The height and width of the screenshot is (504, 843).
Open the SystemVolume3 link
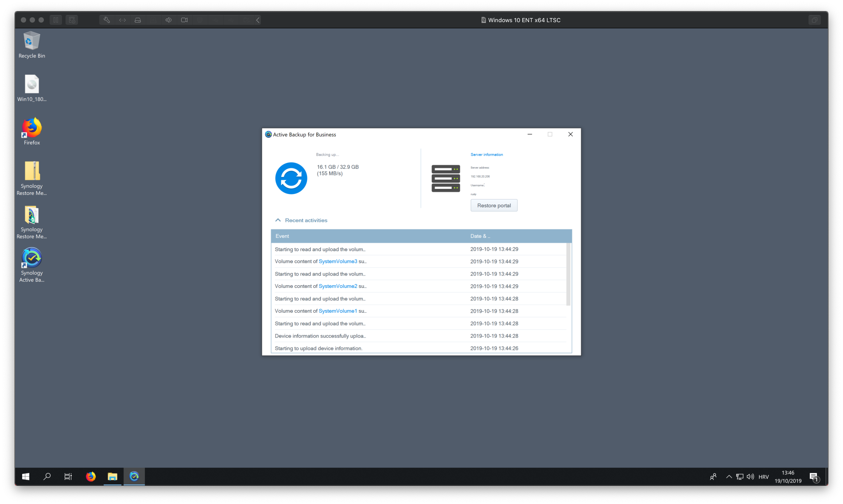[x=338, y=261]
